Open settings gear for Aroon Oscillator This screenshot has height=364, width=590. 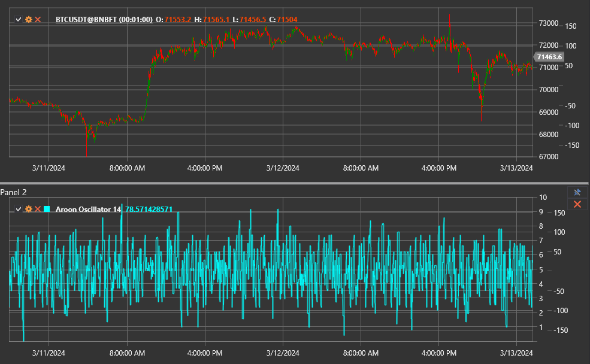coord(28,210)
